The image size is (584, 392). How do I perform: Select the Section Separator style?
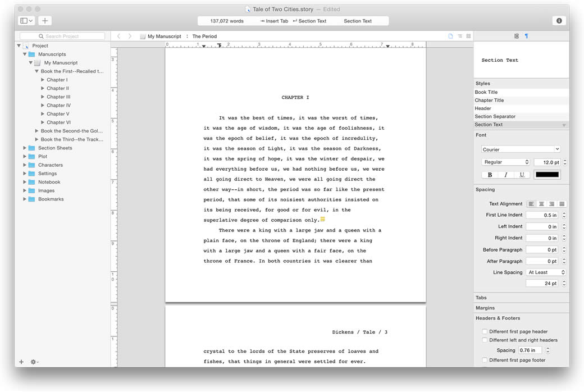[521, 117]
